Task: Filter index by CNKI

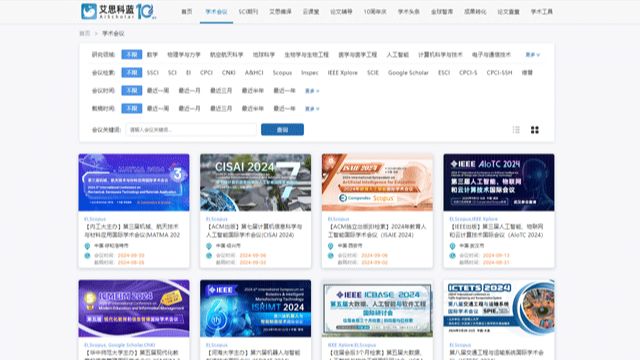Action: pos(229,73)
